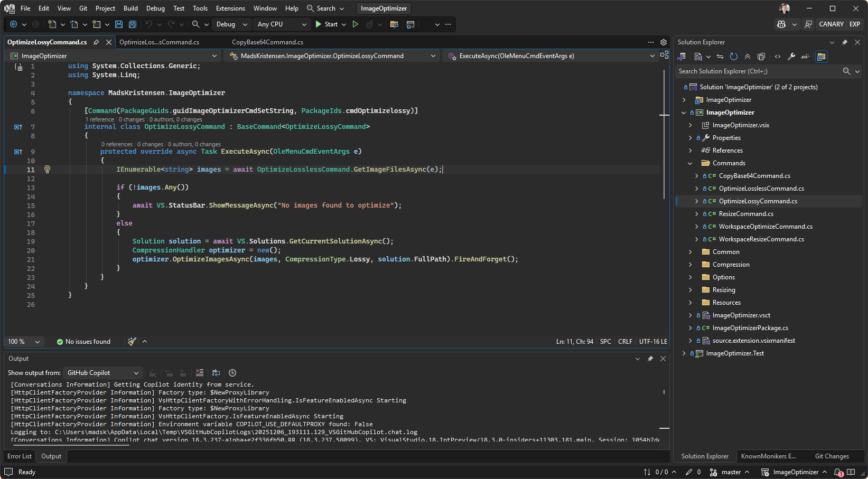Click the code cleanup broom icon
This screenshot has height=479, width=868.
(132, 342)
